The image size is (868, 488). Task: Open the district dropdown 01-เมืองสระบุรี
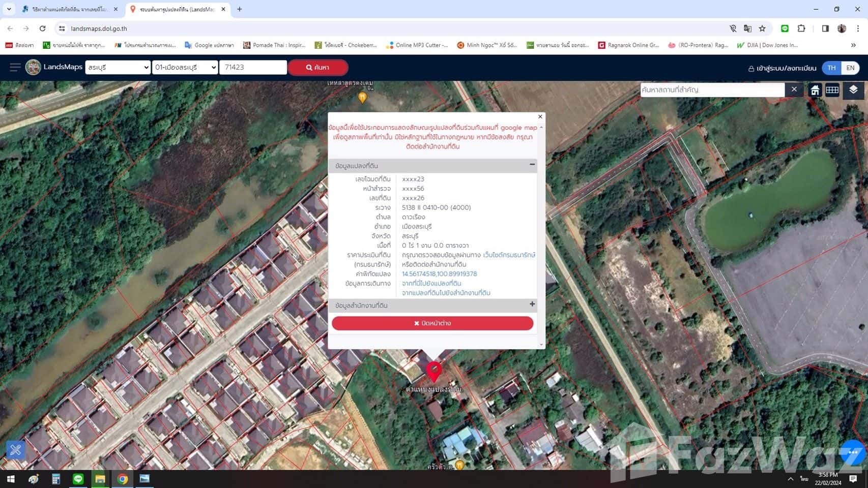pyautogui.click(x=185, y=67)
